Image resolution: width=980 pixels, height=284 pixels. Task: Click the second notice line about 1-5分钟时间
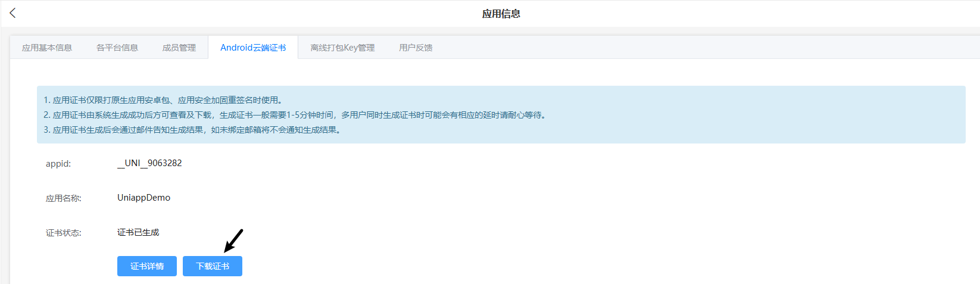[x=295, y=115]
